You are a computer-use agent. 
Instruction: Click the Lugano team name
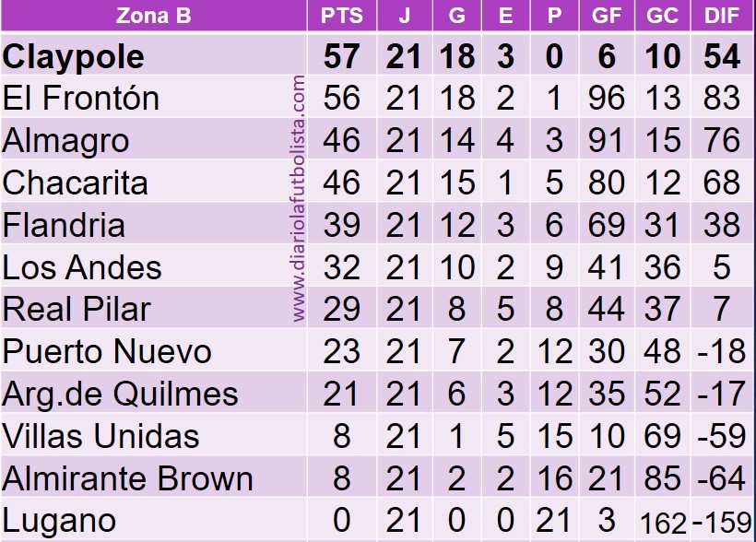pyautogui.click(x=59, y=520)
